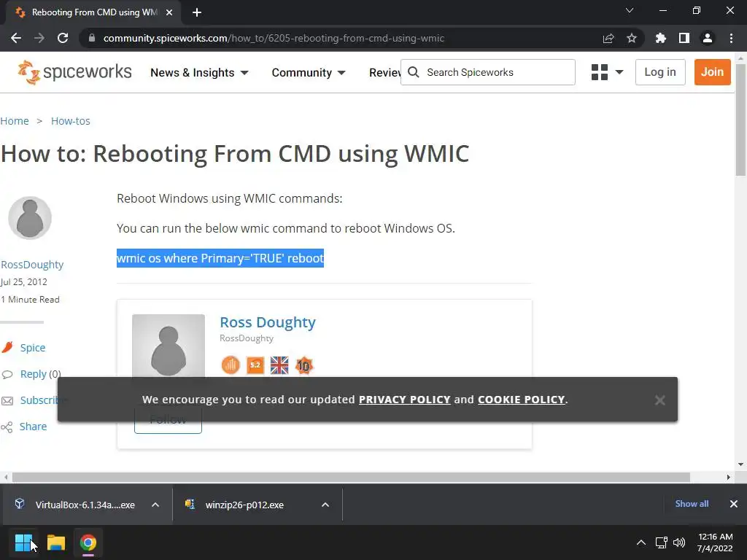The height and width of the screenshot is (560, 747).
Task: Open the apps grid dropdown
Action: (x=607, y=72)
